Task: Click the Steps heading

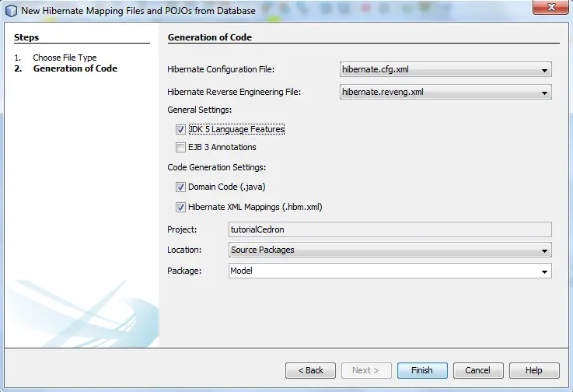Action: click(26, 37)
